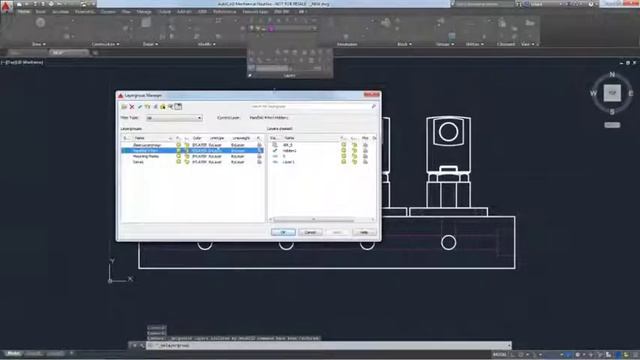Click the yellow lock icon in dialog toolbar
The image size is (640, 360).
coord(163,107)
